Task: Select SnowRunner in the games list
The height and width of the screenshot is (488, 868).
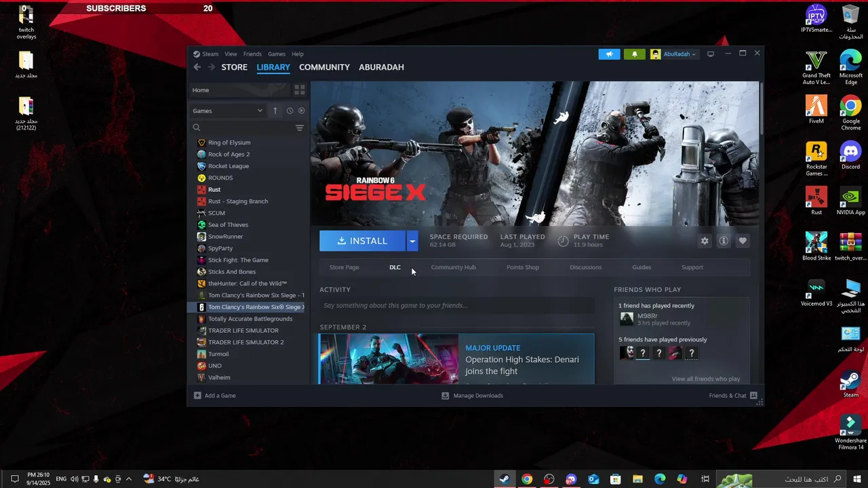Action: coord(225,237)
